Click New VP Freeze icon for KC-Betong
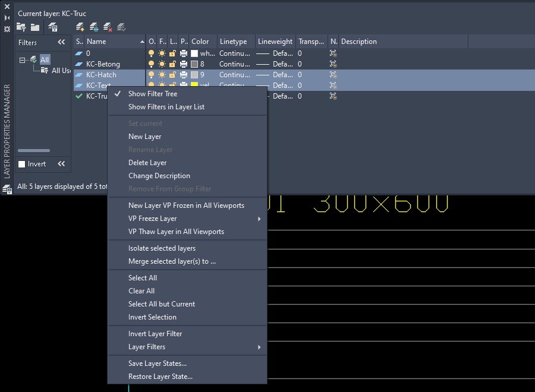The height and width of the screenshot is (392, 535). pyautogui.click(x=333, y=64)
